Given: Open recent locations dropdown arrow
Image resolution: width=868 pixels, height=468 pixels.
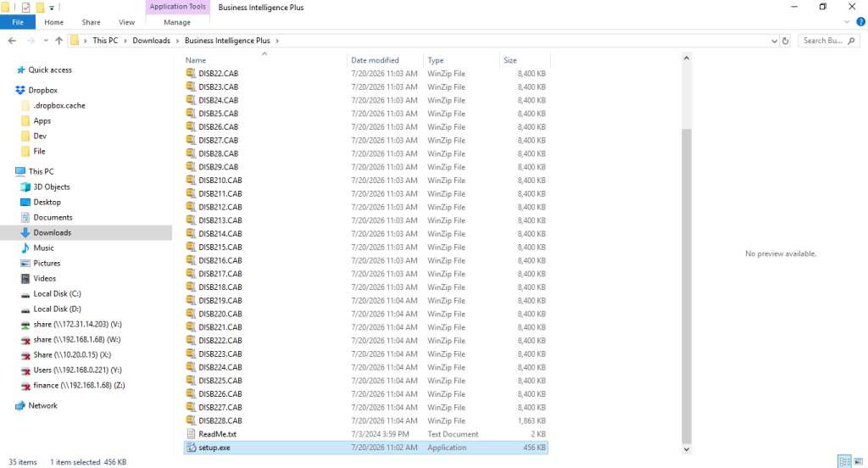Looking at the screenshot, I should (x=46, y=41).
